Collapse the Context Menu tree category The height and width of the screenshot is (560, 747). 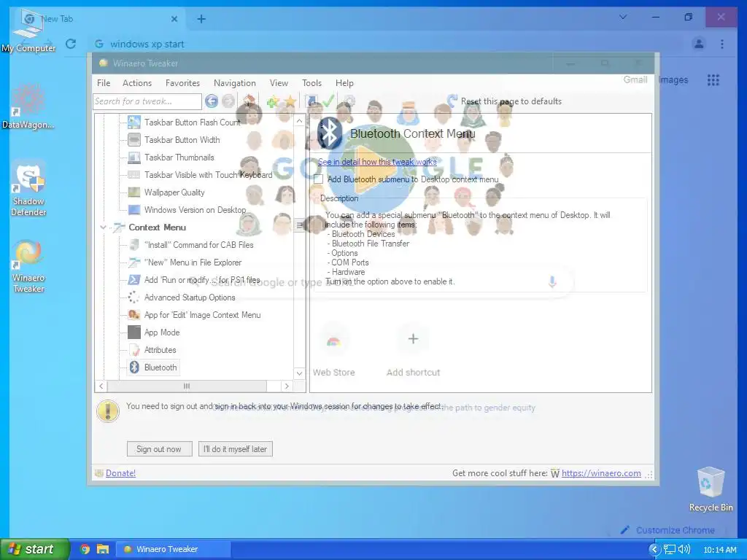[103, 227]
